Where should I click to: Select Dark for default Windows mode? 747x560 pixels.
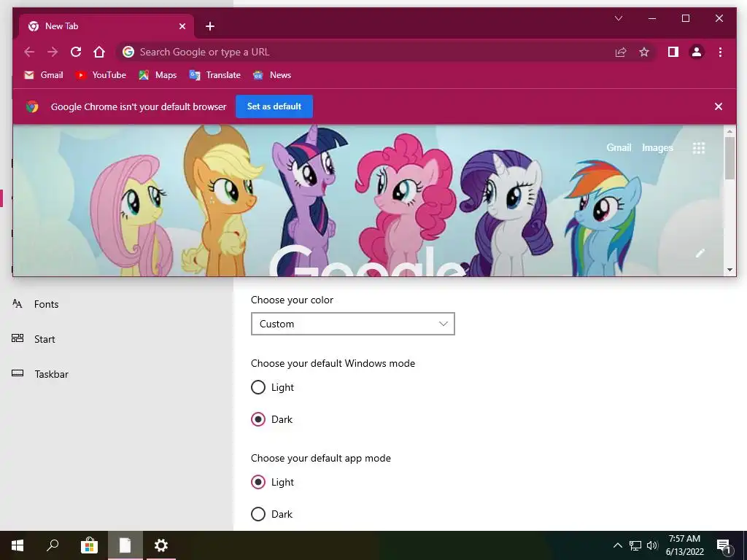(x=258, y=419)
